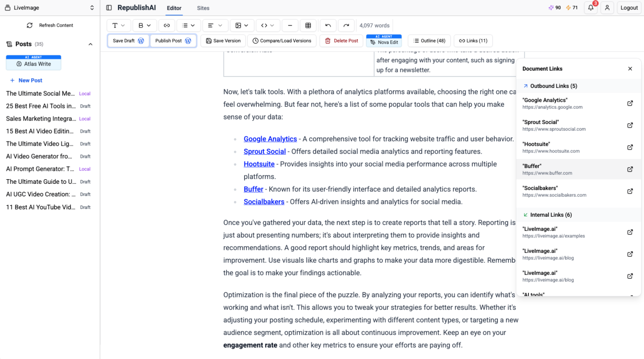Toggle the Links (11) panel
This screenshot has width=644, height=359.
(473, 41)
